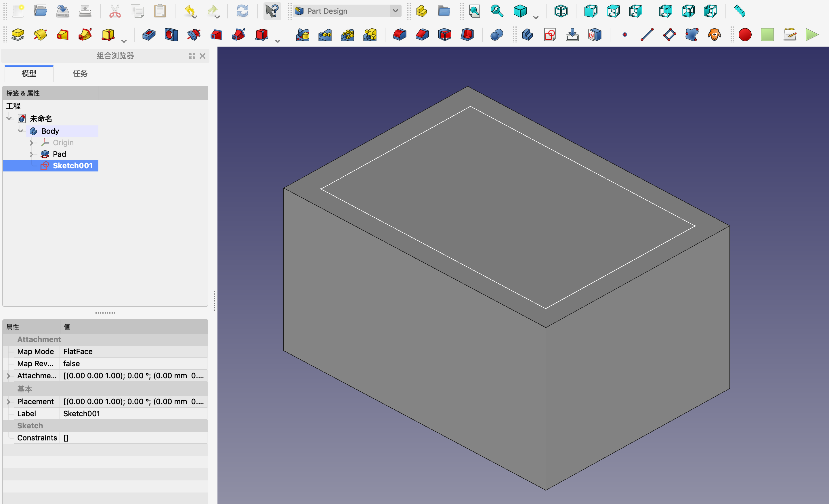Click the draw style cube icon
The image size is (829, 504).
click(520, 11)
